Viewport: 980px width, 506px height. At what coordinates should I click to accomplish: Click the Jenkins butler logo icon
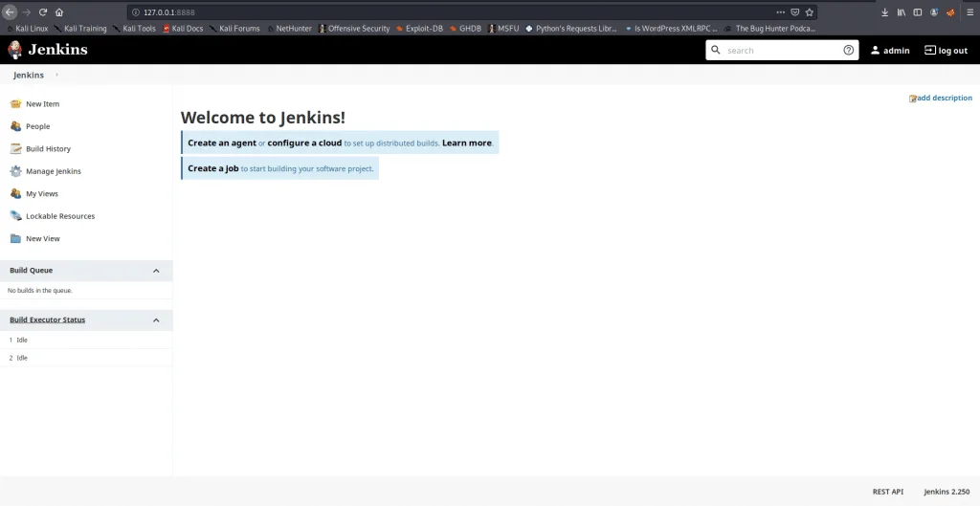pos(14,50)
